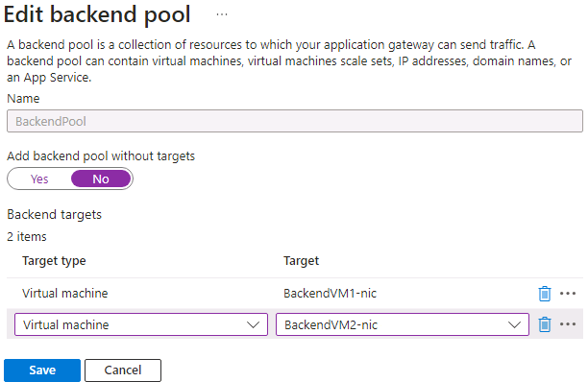The width and height of the screenshot is (588, 382).
Task: Delete the BackendVM2-nic backend target
Action: click(x=545, y=324)
